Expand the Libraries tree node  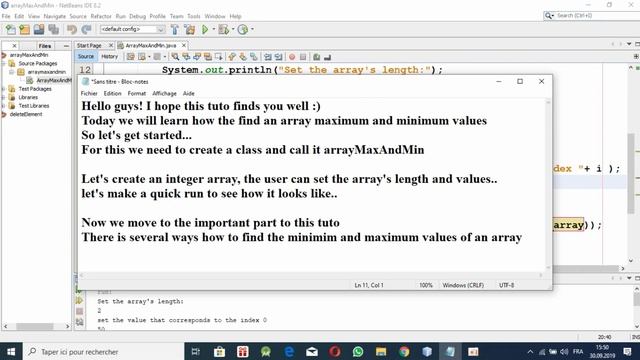pos(4,97)
